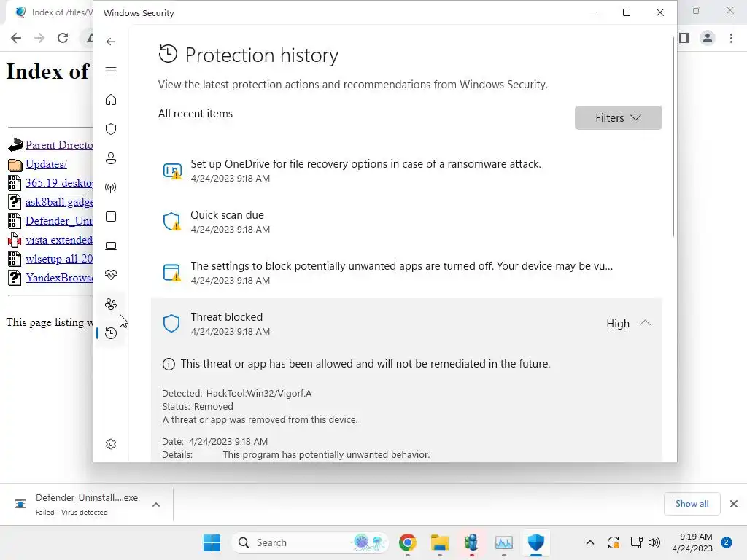
Task: Reload the browser page
Action: 63,38
